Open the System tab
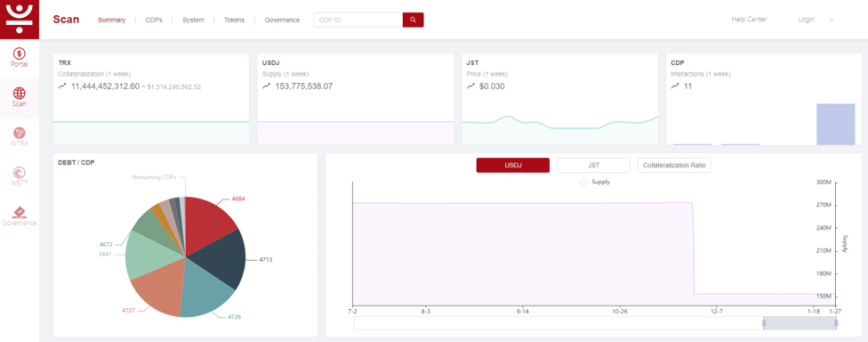This screenshot has width=868, height=342. tap(193, 20)
